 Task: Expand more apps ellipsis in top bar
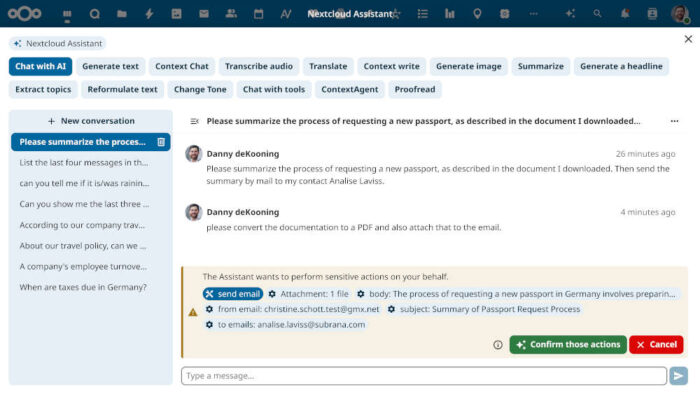533,14
